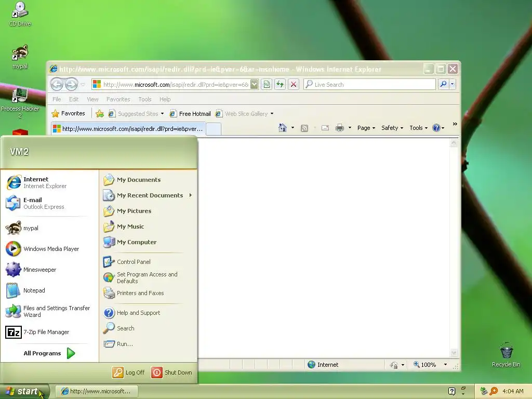The image size is (532, 399).
Task: Click the Home icon in command bar
Action: point(282,128)
